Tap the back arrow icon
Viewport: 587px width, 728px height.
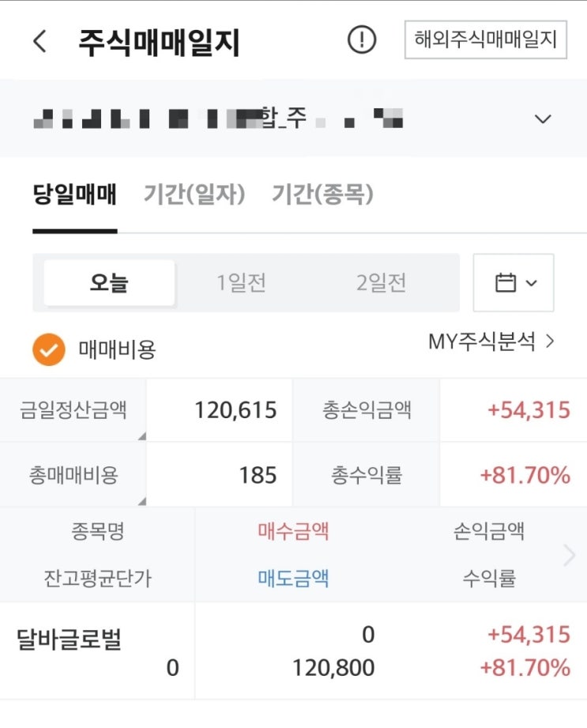coord(40,41)
